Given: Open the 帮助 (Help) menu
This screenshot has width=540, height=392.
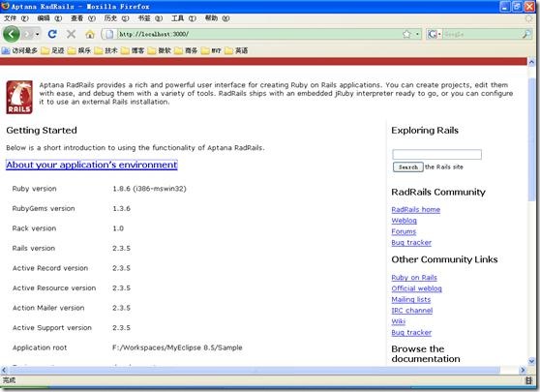Looking at the screenshot, I should point(217,18).
